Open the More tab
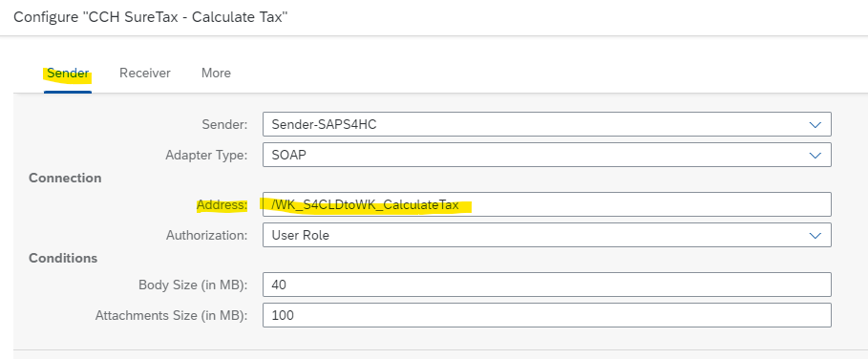 tap(216, 73)
